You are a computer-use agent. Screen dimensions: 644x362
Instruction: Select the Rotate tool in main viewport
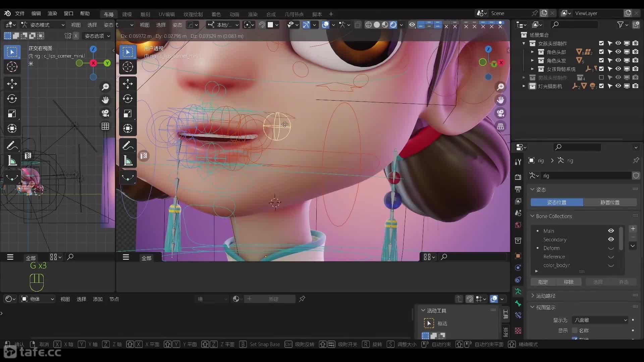point(128,99)
